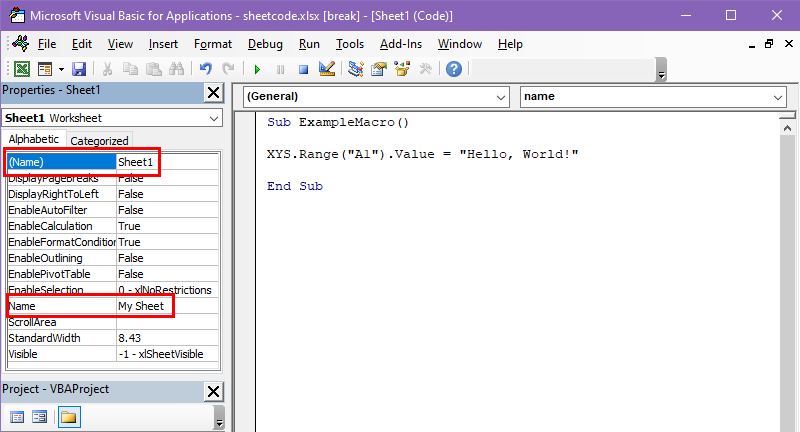Click the Copy toolbar icon

pyautogui.click(x=131, y=69)
